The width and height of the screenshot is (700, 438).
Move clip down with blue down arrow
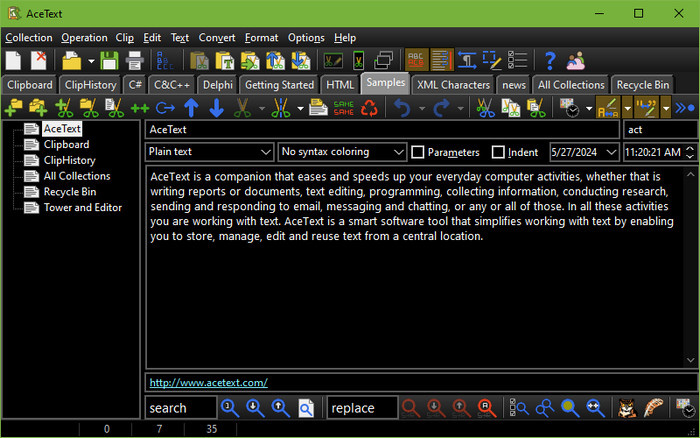point(217,108)
